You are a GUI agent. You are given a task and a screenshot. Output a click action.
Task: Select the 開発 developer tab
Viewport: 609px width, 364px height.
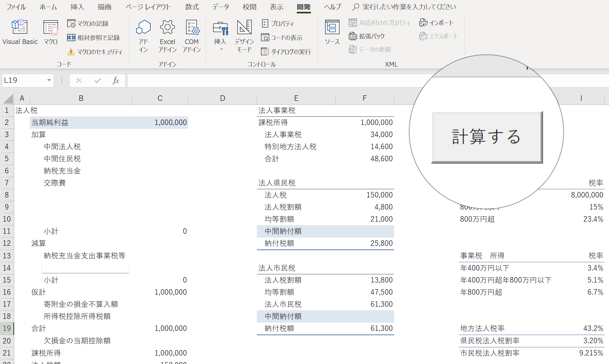304,7
